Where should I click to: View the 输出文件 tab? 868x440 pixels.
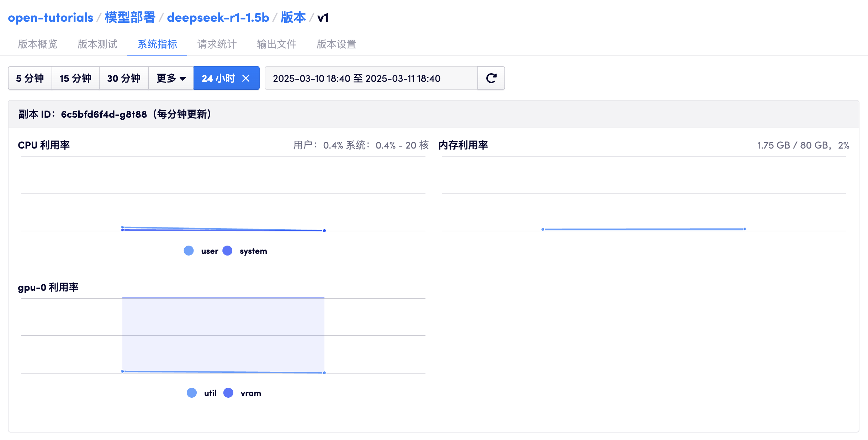point(276,44)
